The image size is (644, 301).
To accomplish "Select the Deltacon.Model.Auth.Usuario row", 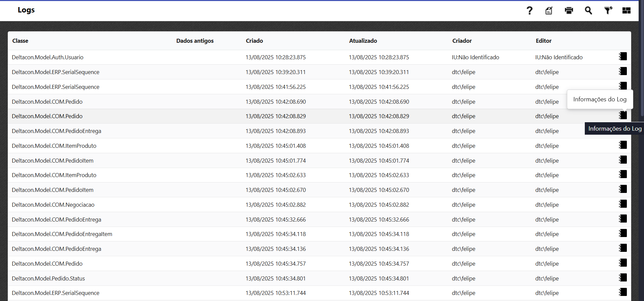I will pyautogui.click(x=47, y=57).
